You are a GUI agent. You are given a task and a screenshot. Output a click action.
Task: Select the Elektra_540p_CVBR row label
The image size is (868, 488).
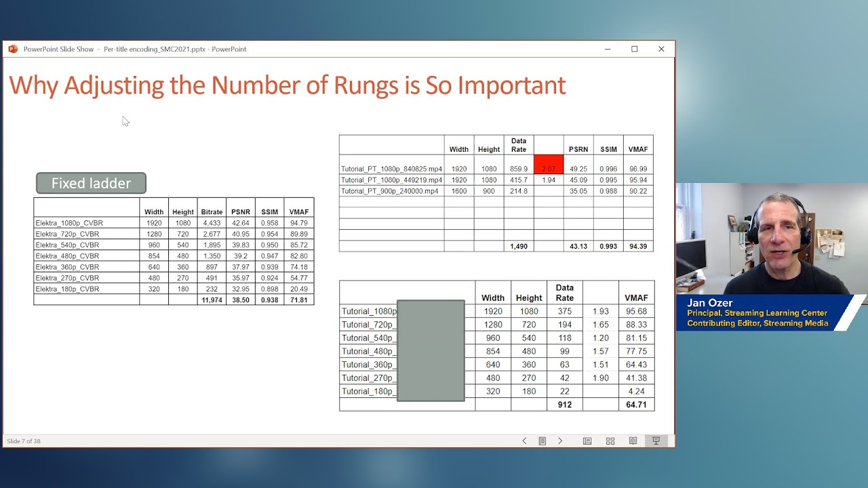[67, 245]
